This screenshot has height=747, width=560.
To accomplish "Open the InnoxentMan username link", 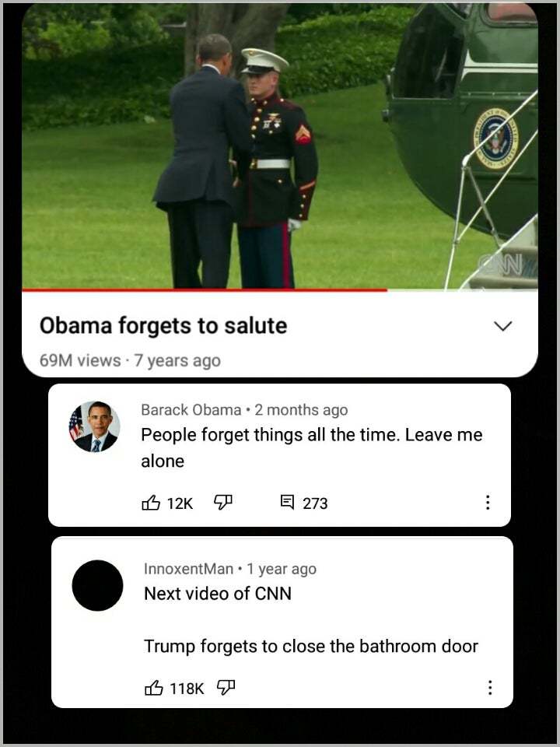I will point(188,569).
